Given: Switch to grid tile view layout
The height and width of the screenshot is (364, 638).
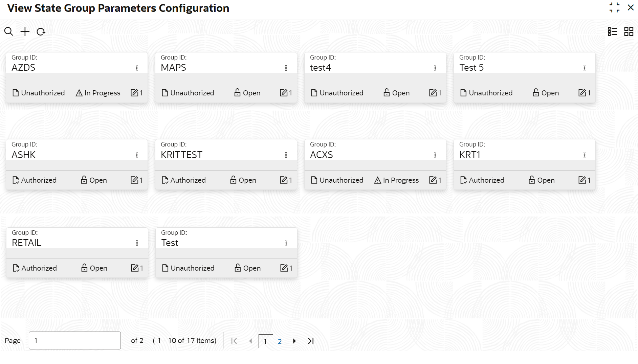Looking at the screenshot, I should point(629,32).
